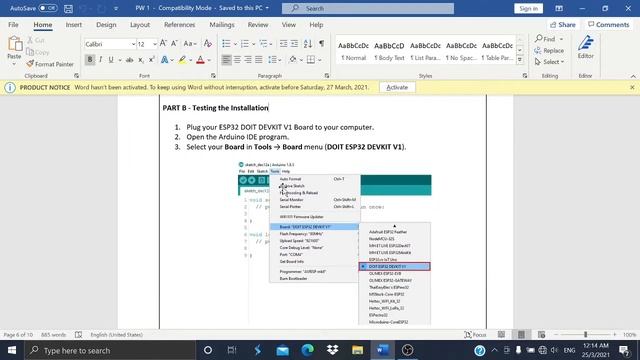Open the font size dropdown
The height and width of the screenshot is (360, 640).
[155, 44]
